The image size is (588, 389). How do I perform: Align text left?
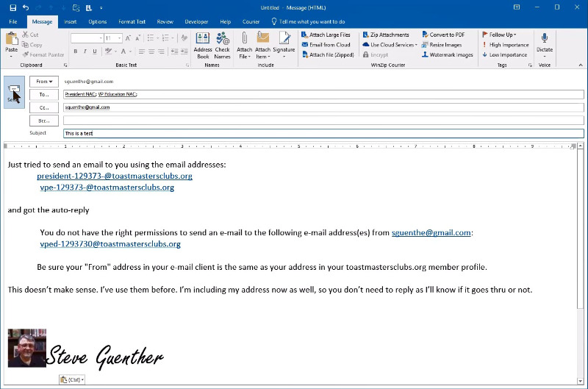pos(141,51)
